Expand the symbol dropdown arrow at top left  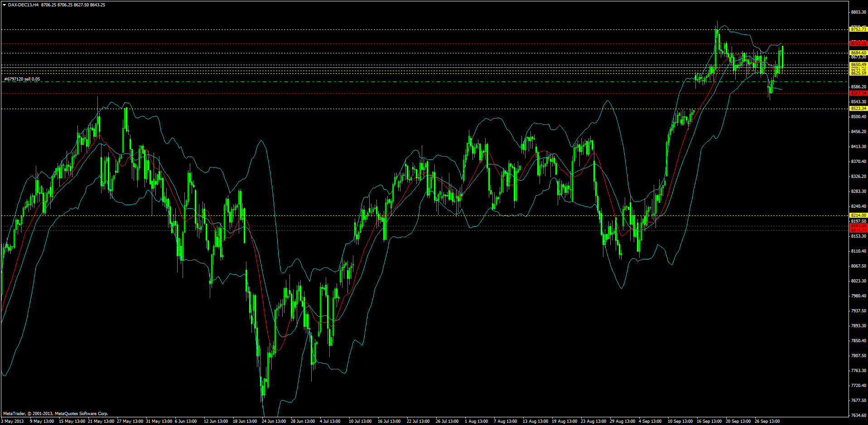(5, 5)
